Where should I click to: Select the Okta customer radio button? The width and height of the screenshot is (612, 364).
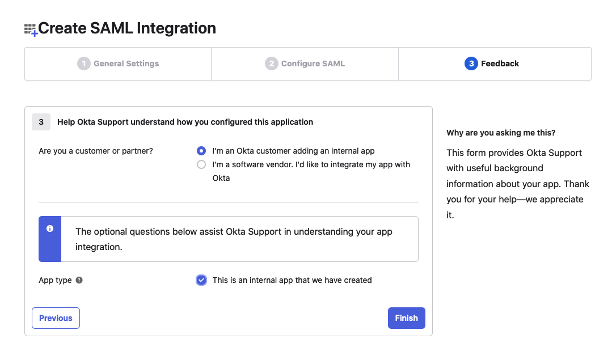[x=201, y=151]
